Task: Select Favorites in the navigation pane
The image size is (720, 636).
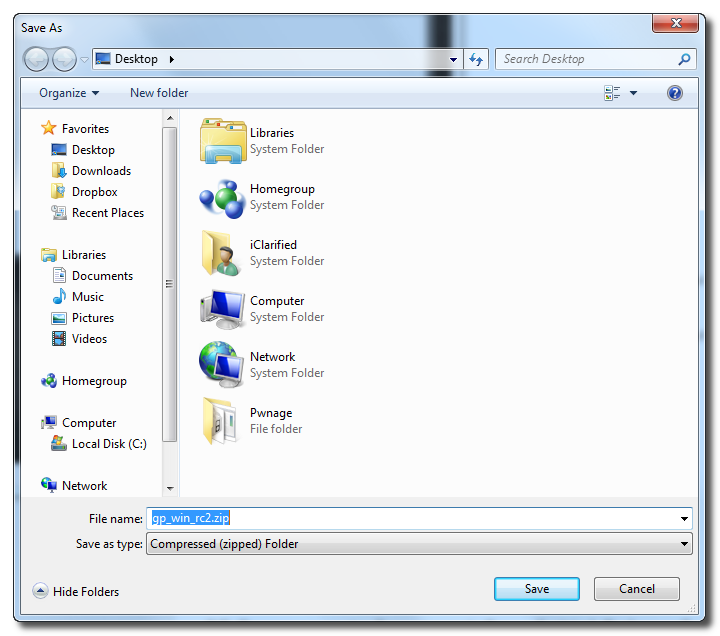Action: tap(85, 129)
